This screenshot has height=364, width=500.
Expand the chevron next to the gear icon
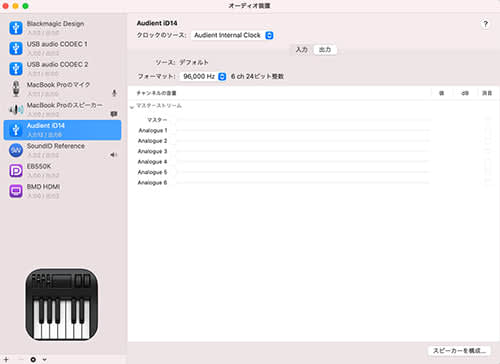[x=44, y=360]
